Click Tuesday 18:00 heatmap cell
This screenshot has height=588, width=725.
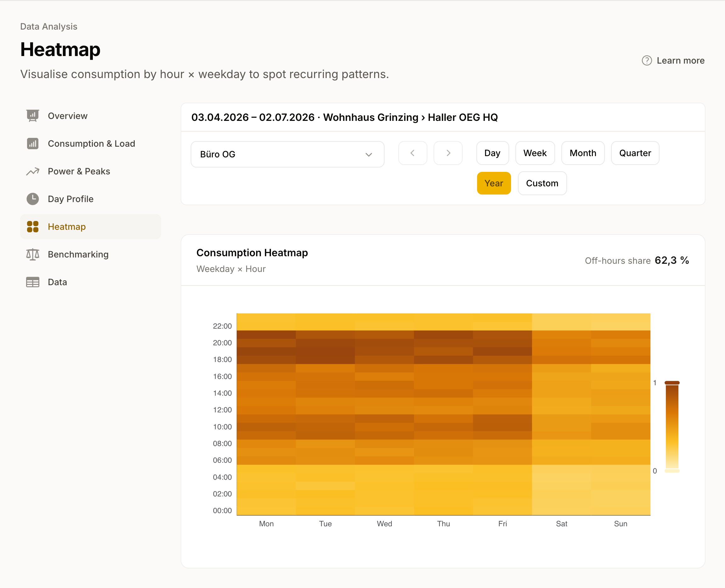(x=325, y=360)
